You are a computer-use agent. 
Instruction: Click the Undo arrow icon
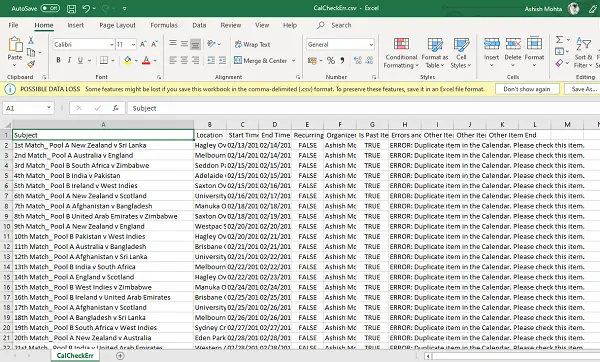(x=86, y=8)
